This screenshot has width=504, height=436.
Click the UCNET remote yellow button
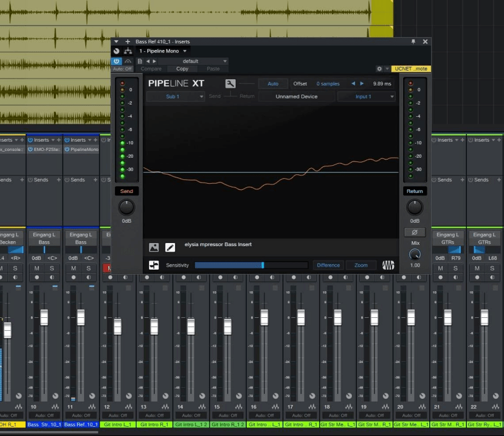pyautogui.click(x=411, y=69)
